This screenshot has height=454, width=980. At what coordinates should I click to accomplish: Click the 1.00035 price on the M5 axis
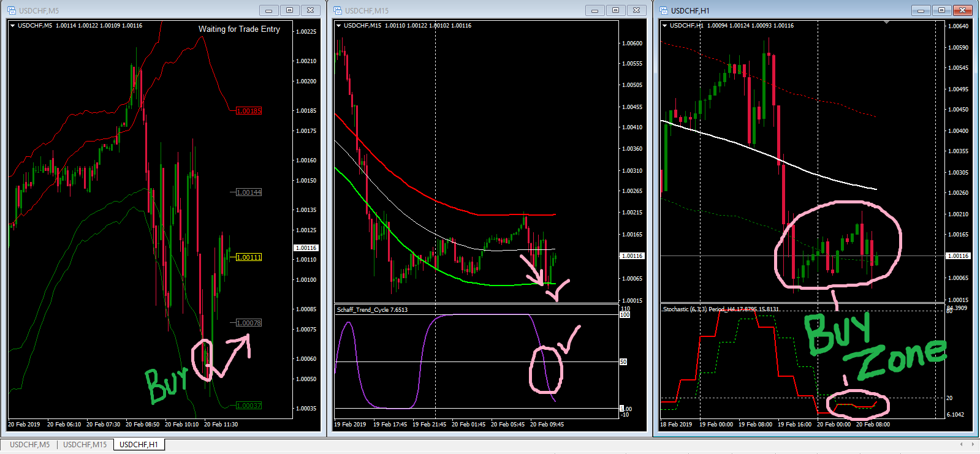pos(306,408)
